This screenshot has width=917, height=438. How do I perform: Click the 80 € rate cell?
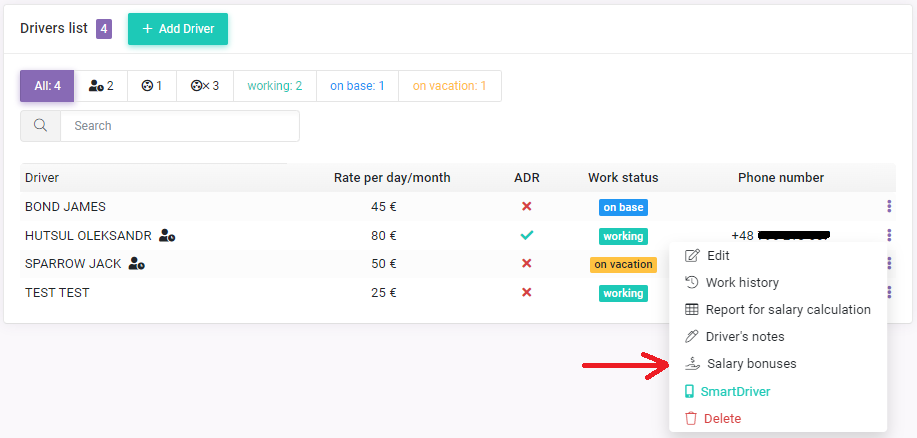pyautogui.click(x=384, y=236)
